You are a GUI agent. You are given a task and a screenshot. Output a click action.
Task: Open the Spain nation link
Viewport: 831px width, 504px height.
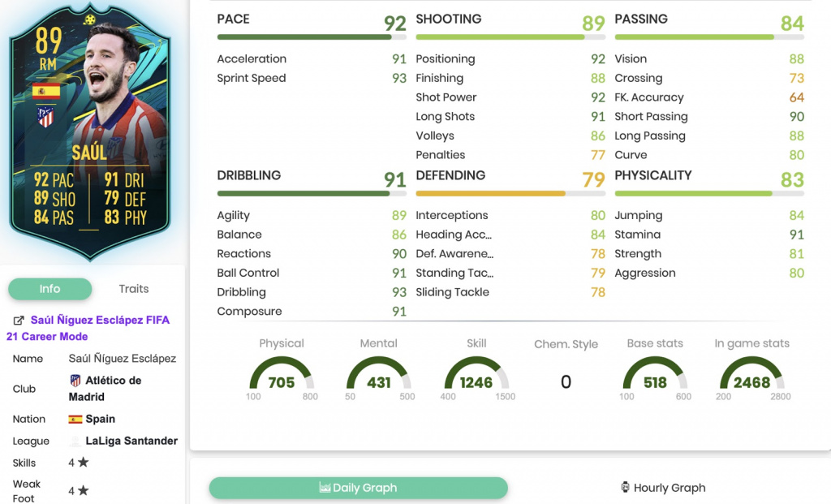[x=100, y=419]
